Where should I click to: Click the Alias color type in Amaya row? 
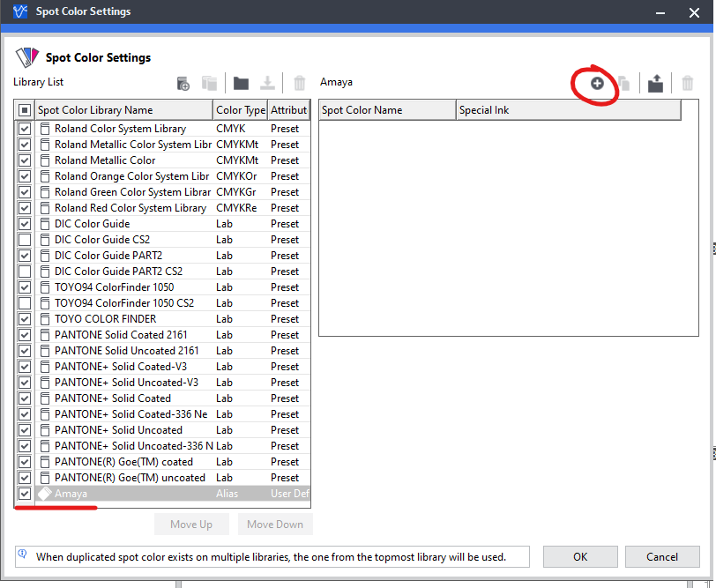coord(227,494)
